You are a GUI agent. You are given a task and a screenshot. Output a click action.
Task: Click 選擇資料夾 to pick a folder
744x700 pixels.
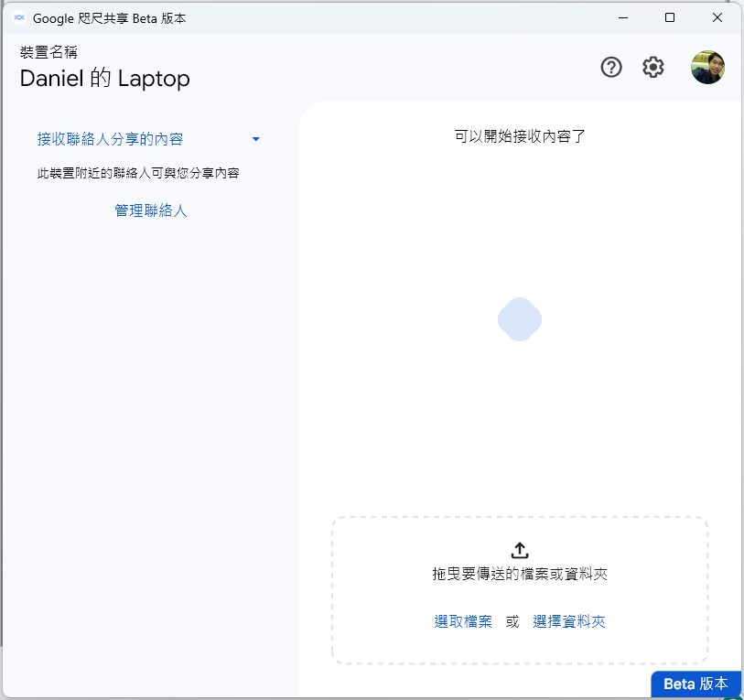pyautogui.click(x=569, y=621)
